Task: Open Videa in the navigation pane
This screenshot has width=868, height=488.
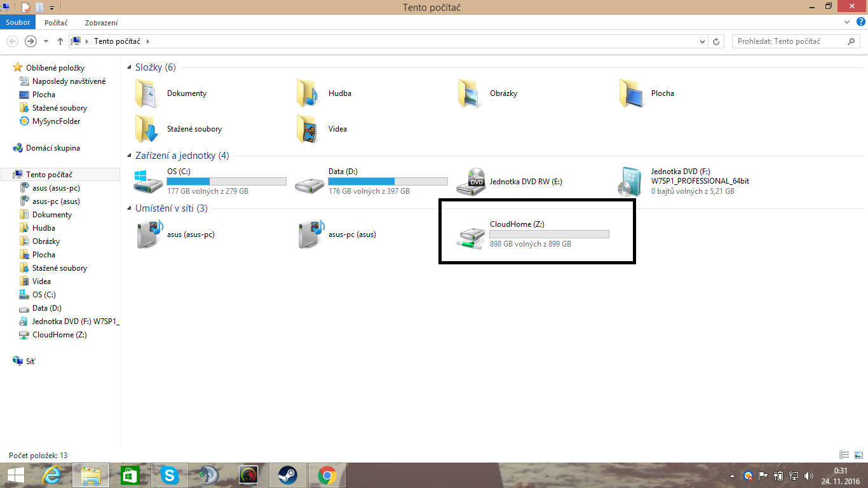Action: (x=41, y=281)
